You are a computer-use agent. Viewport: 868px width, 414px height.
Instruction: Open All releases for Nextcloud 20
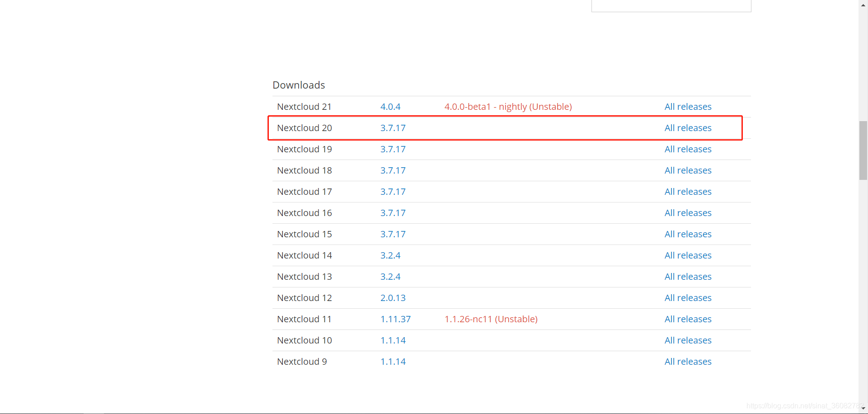point(688,128)
